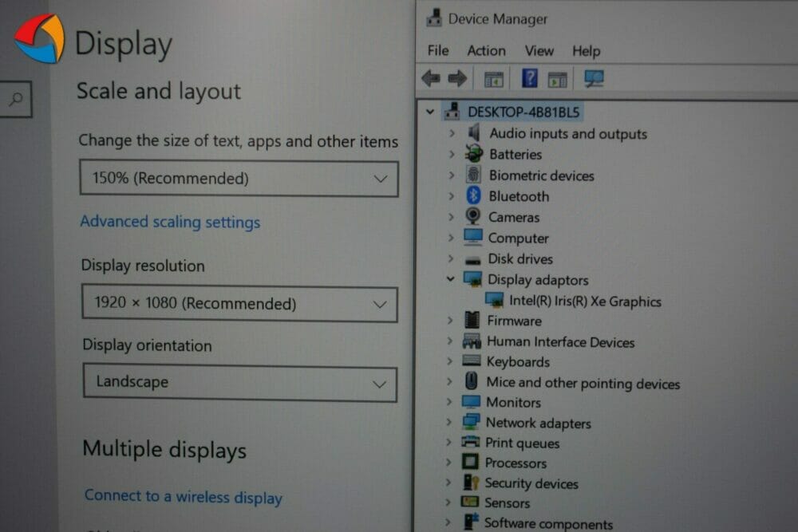Click the Disk drives icon
The image size is (798, 532).
[472, 260]
